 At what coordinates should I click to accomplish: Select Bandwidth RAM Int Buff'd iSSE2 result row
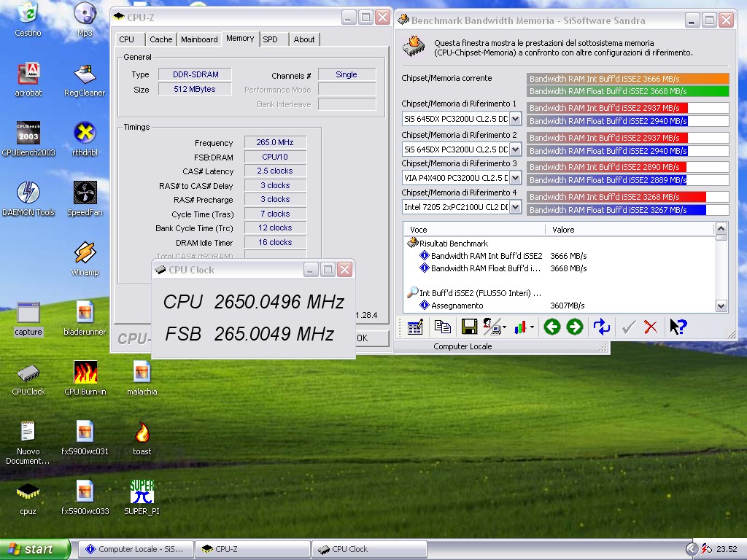pos(487,256)
